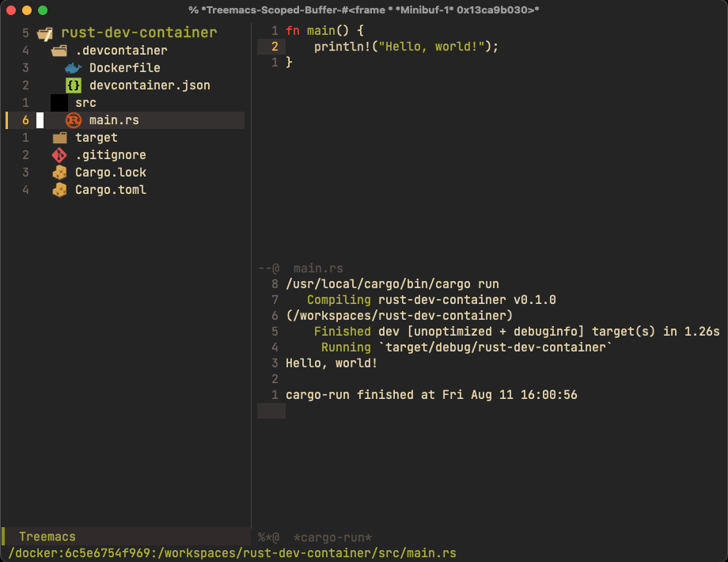Select the Rust icon beside main.rs

tap(71, 120)
